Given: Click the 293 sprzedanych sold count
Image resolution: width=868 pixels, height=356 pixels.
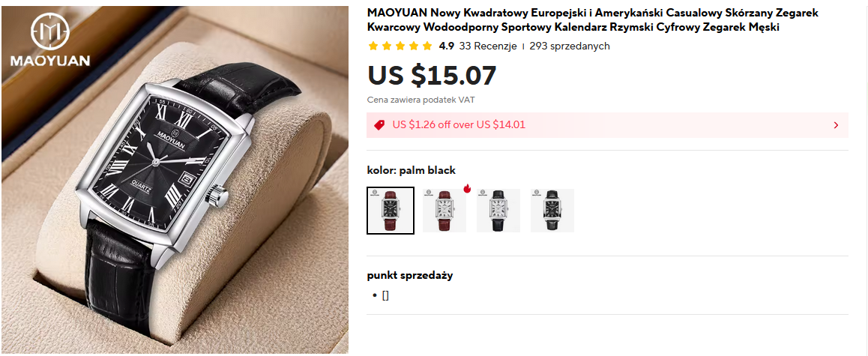Looking at the screenshot, I should (x=569, y=46).
